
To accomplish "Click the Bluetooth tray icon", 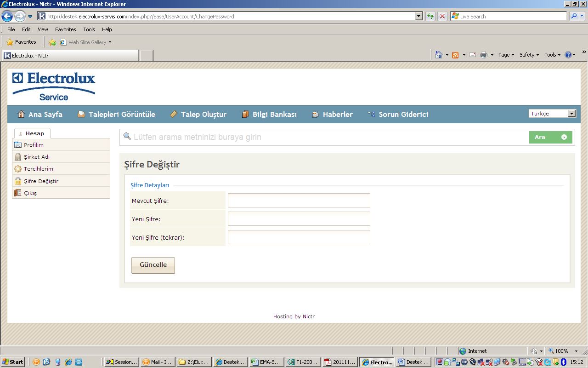I will pos(564,362).
